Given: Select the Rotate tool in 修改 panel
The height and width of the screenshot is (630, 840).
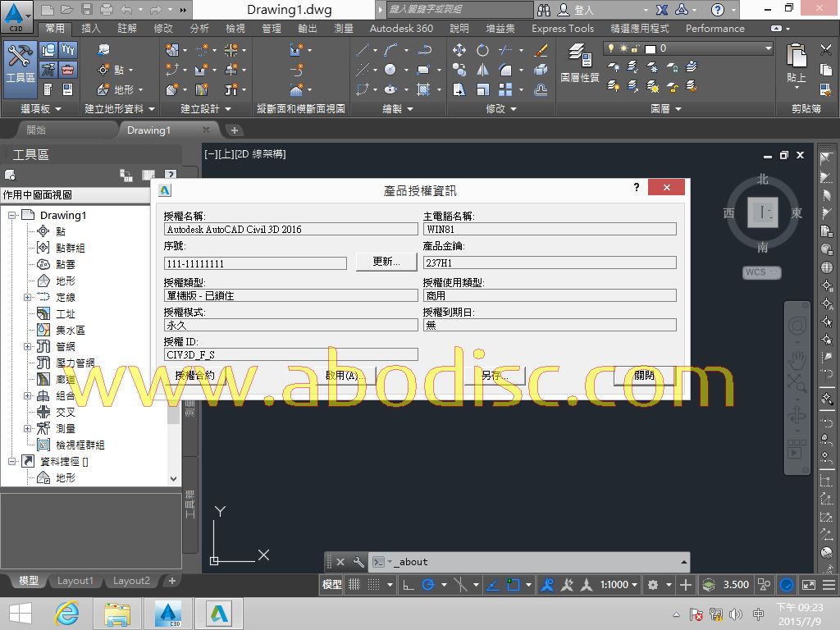Looking at the screenshot, I should tap(482, 50).
